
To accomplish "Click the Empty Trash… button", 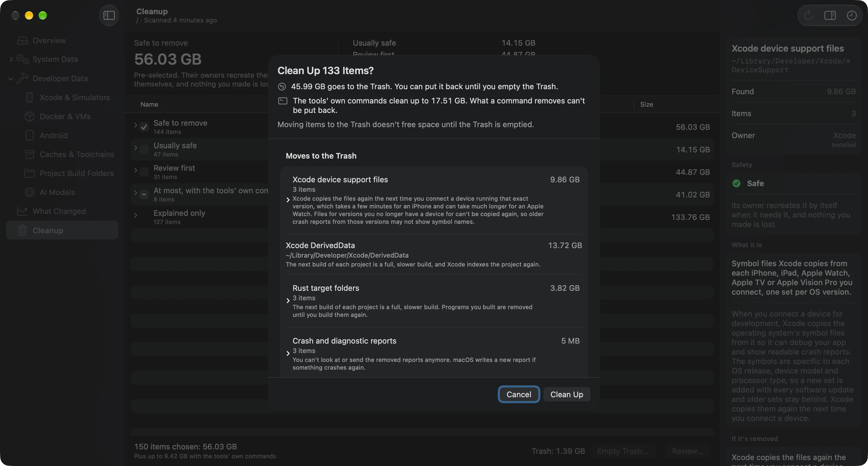I will point(622,451).
